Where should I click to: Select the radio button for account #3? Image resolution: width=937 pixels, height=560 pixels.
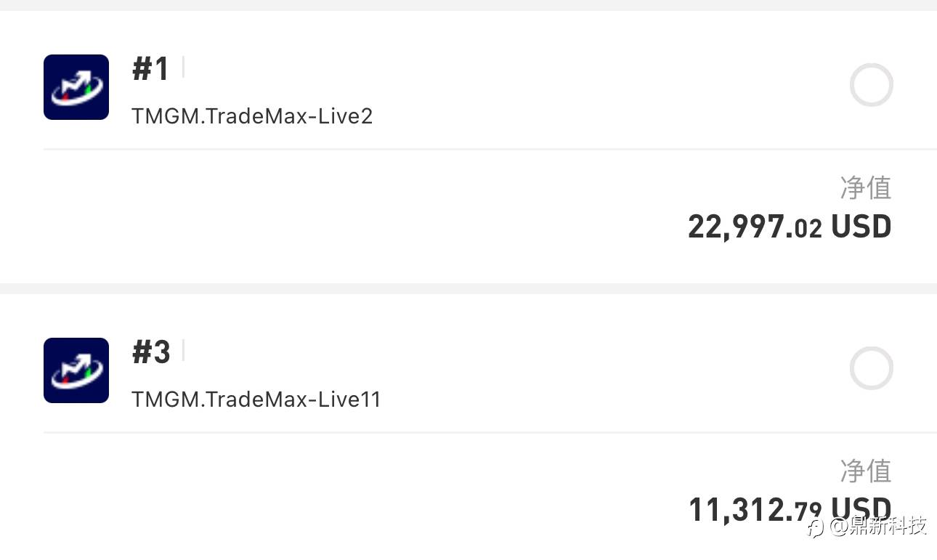(871, 368)
